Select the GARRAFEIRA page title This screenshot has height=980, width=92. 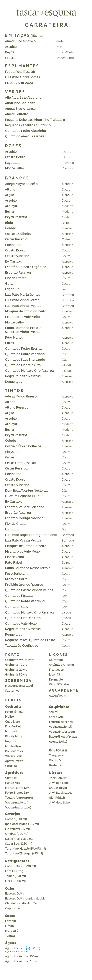point(46,25)
